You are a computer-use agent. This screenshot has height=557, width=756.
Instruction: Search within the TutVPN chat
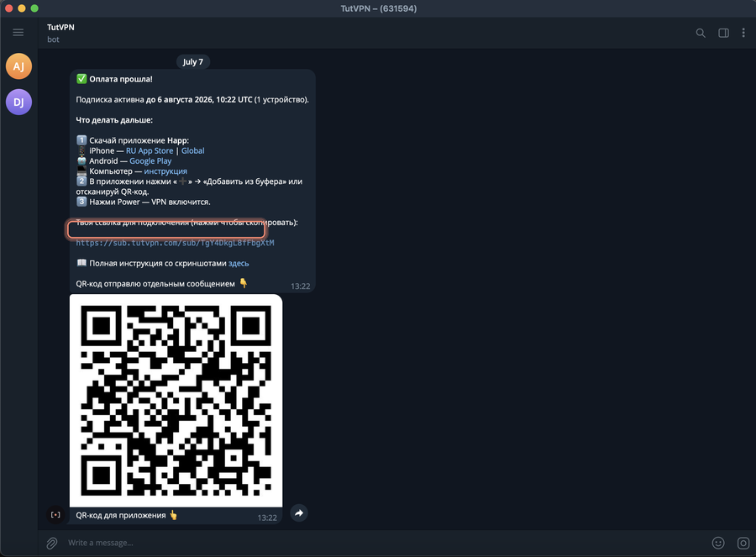(x=701, y=33)
